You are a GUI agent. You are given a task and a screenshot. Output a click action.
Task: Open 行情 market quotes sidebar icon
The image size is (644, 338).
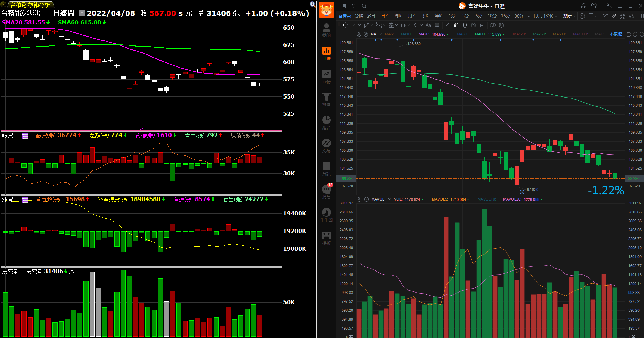pos(326,76)
